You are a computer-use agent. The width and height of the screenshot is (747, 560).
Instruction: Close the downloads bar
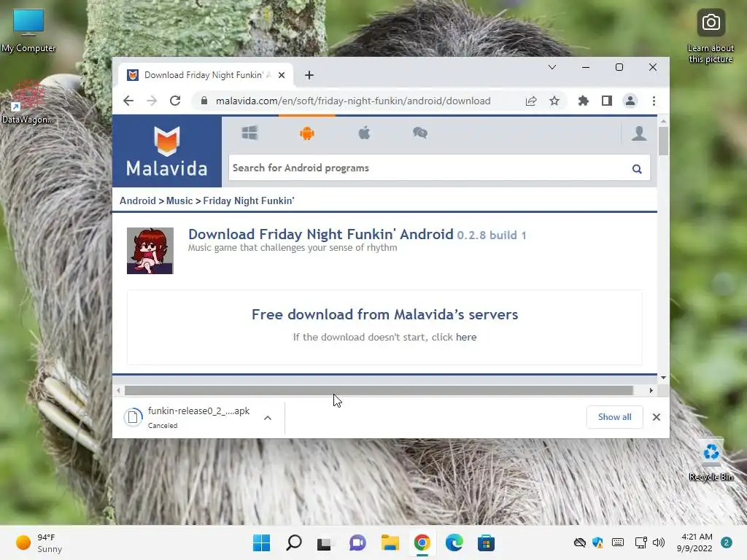click(x=656, y=417)
